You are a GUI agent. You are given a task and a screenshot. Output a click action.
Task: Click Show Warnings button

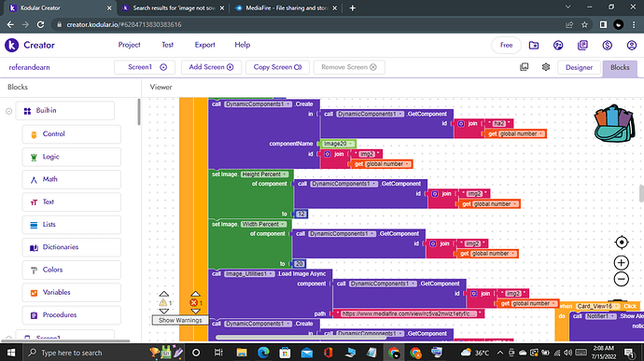click(x=180, y=320)
